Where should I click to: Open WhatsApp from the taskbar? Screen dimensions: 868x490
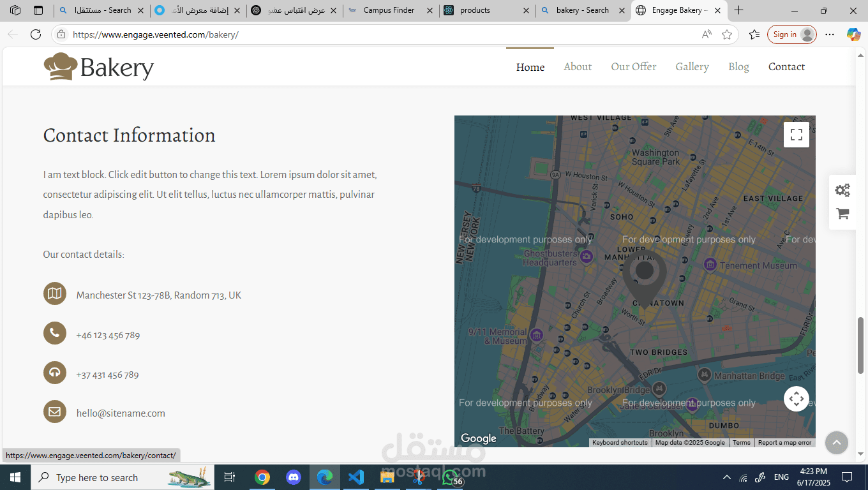click(451, 477)
